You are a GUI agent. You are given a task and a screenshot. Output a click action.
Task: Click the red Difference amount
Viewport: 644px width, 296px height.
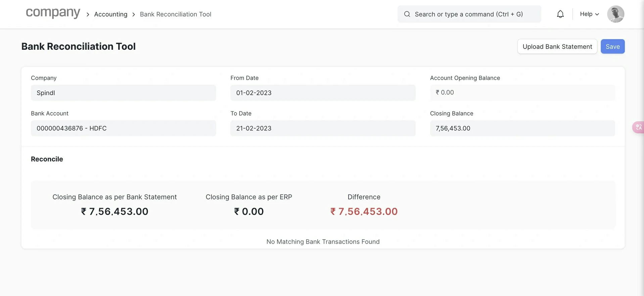point(364,212)
